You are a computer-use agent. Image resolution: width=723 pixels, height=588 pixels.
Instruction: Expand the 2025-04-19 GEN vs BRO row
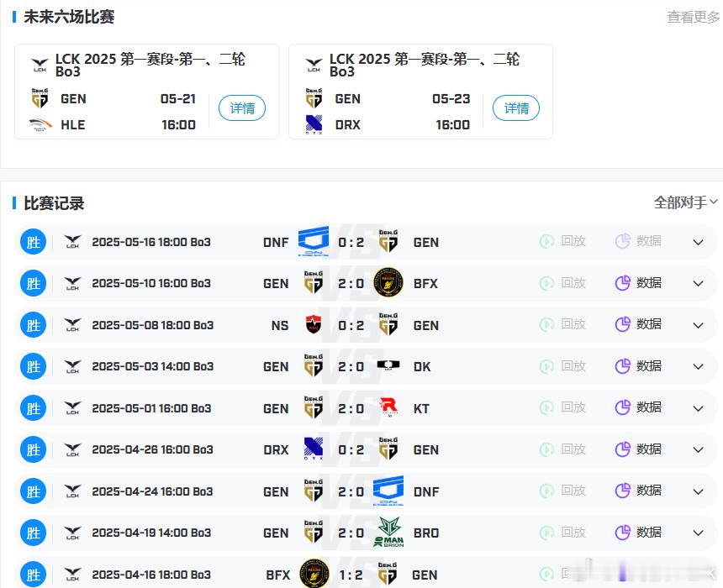698,533
